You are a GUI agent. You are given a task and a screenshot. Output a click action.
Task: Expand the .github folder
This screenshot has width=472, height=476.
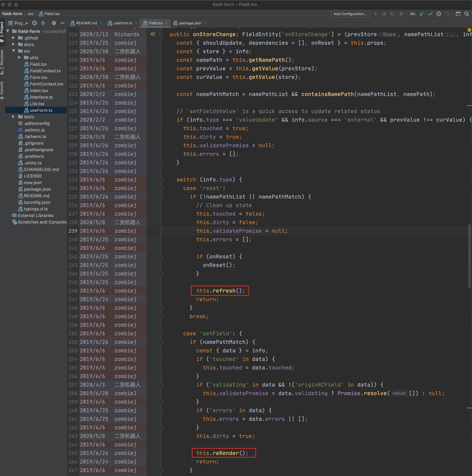tap(13, 38)
